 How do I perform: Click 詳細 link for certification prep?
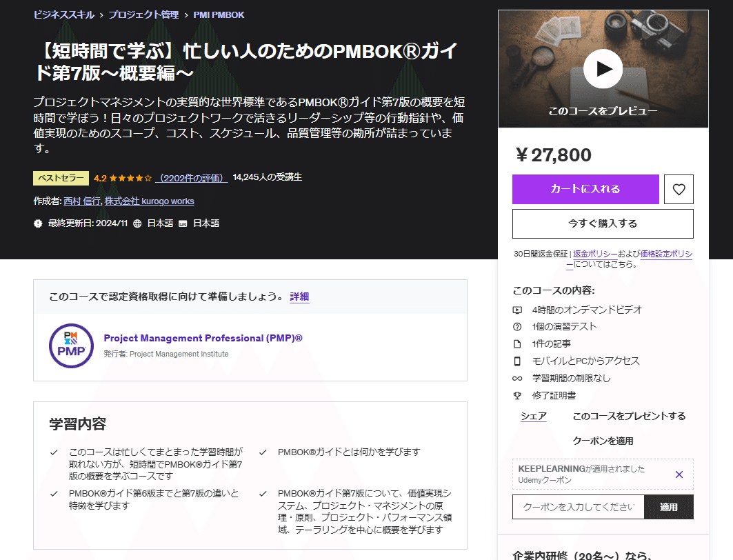(299, 297)
